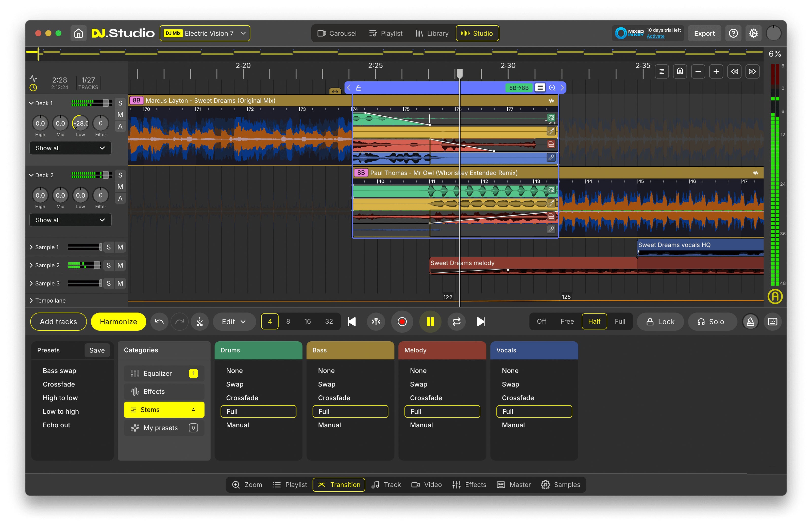The image size is (812, 526).
Task: Click Sample 2 volume fader
Action: (x=97, y=265)
